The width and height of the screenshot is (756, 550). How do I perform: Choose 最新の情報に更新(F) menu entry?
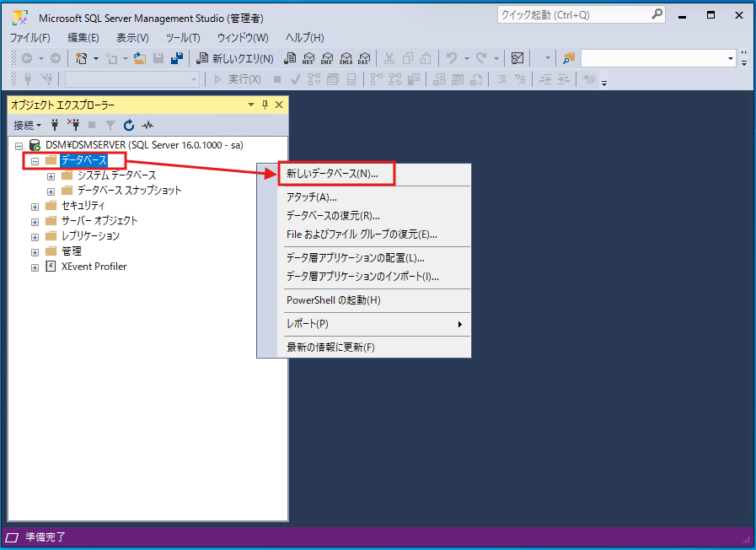(330, 348)
